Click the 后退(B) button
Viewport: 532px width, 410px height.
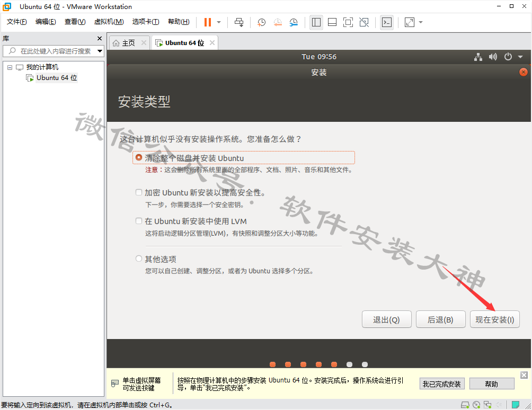pyautogui.click(x=440, y=319)
